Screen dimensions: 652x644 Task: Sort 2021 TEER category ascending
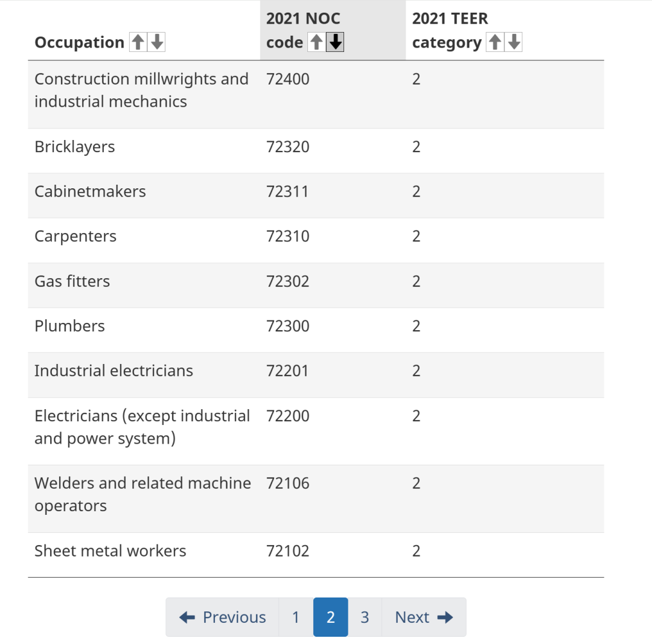tap(495, 42)
